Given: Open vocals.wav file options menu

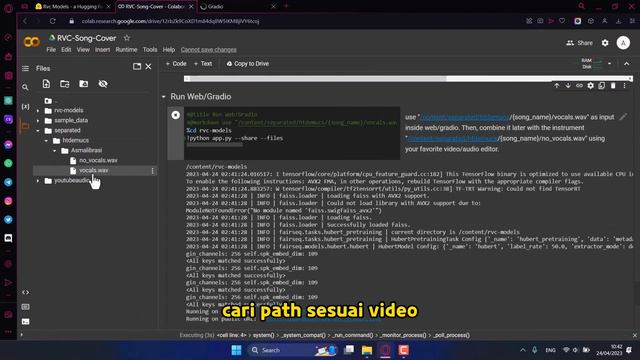Looking at the screenshot, I should (x=153, y=171).
